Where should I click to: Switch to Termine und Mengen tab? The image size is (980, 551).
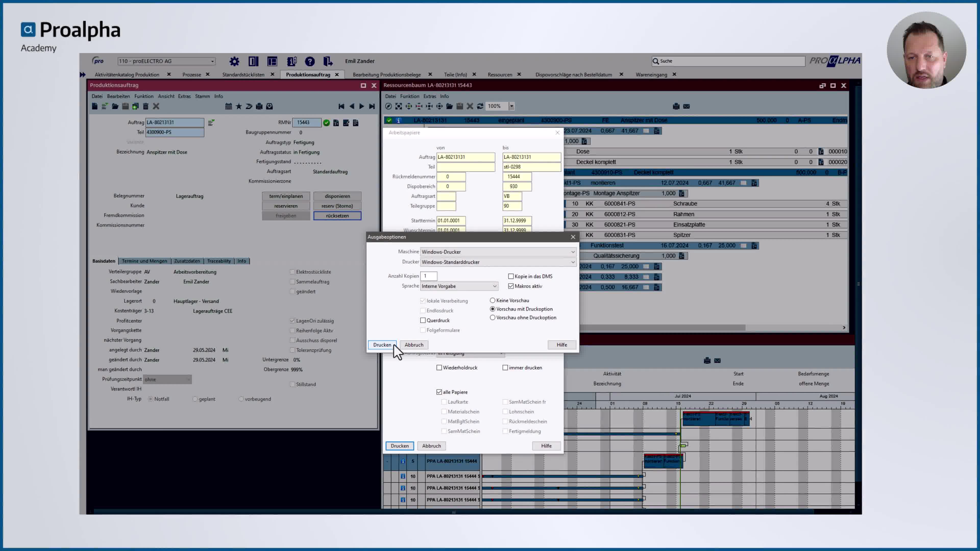tap(144, 261)
